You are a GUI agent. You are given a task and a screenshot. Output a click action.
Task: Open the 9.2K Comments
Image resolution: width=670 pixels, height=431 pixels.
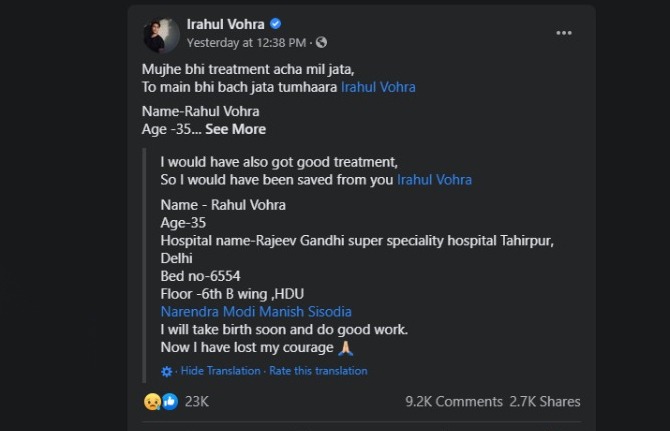point(454,402)
